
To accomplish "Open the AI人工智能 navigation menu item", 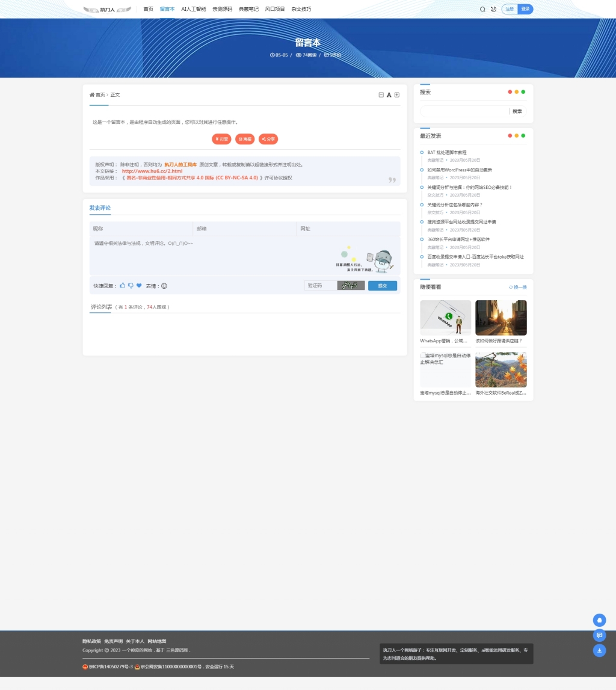I will (193, 9).
